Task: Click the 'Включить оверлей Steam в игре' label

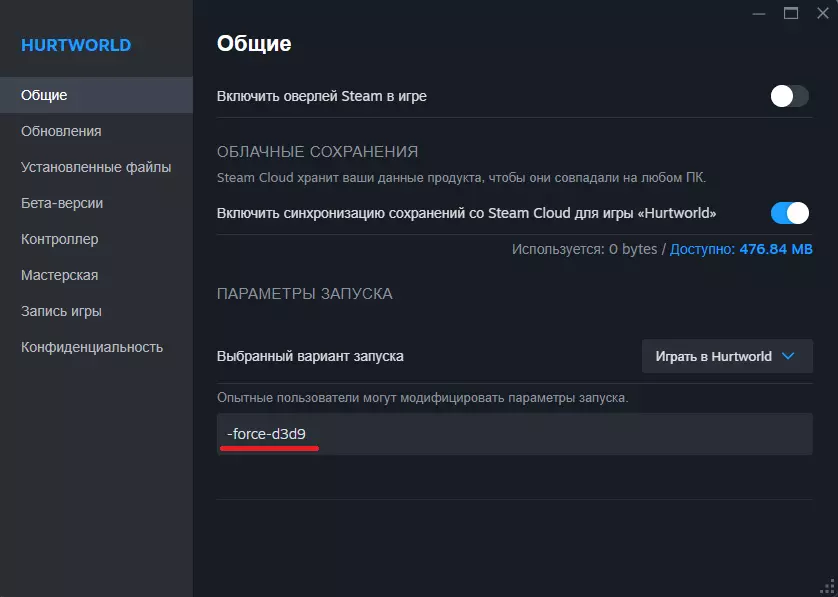Action: point(322,96)
